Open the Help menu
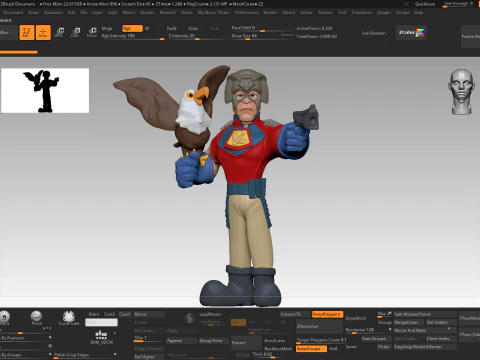The width and height of the screenshot is (480, 360). click(419, 12)
